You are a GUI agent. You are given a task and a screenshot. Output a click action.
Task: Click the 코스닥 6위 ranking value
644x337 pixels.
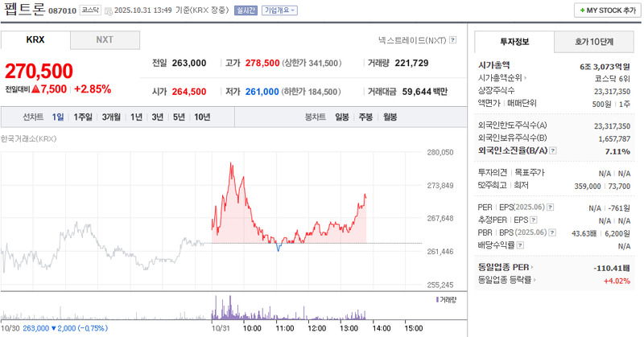pos(613,79)
